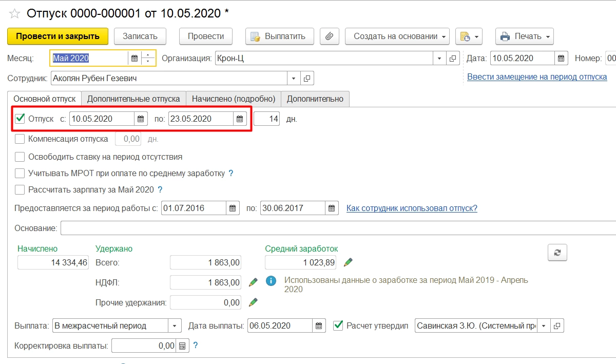Click the Провести и закрыть button

coord(57,36)
